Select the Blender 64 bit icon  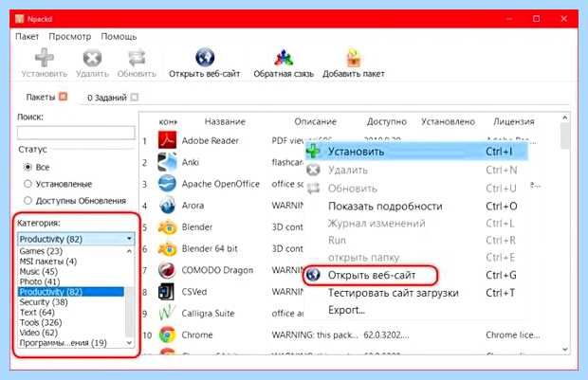(x=167, y=248)
